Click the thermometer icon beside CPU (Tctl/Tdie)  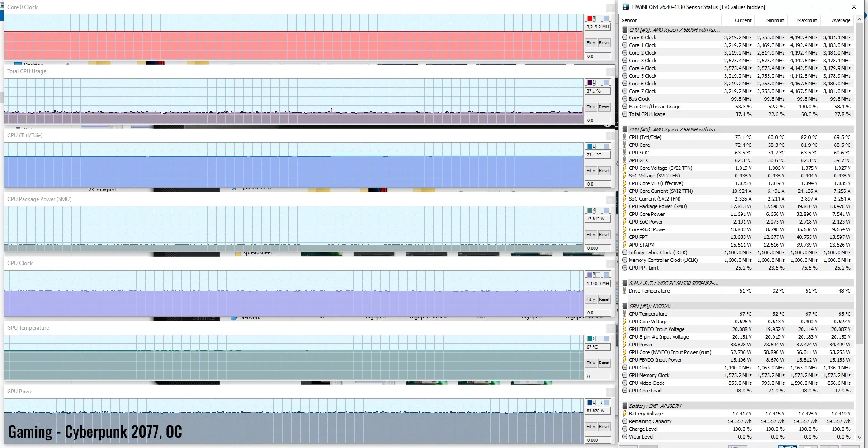[x=625, y=137]
